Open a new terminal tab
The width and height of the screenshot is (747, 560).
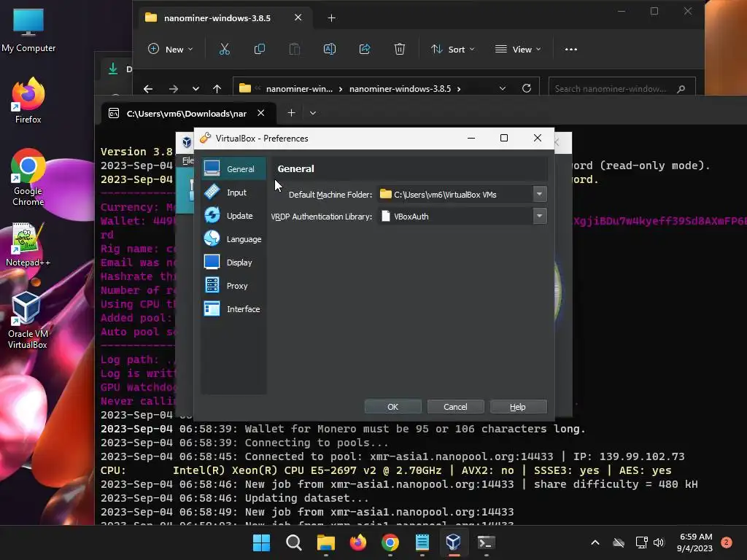[291, 113]
